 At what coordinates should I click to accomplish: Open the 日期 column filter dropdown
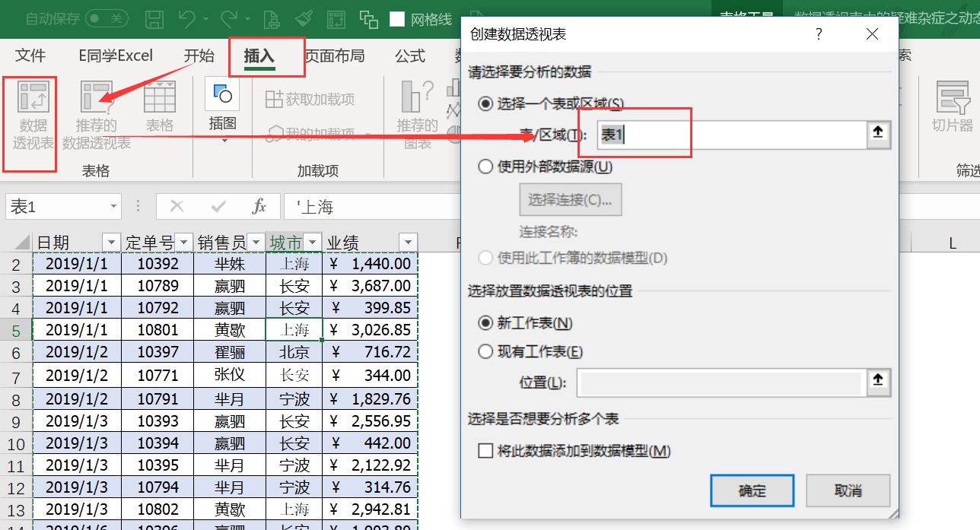(112, 240)
